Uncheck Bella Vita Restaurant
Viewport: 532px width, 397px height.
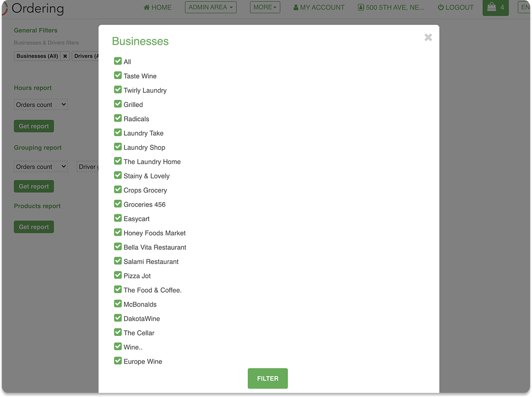click(118, 247)
